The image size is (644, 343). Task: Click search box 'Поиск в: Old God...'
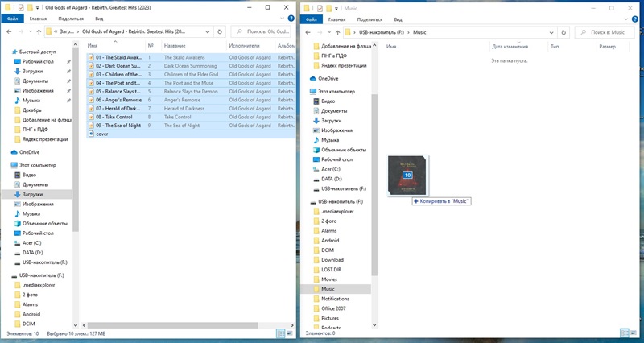[261, 31]
